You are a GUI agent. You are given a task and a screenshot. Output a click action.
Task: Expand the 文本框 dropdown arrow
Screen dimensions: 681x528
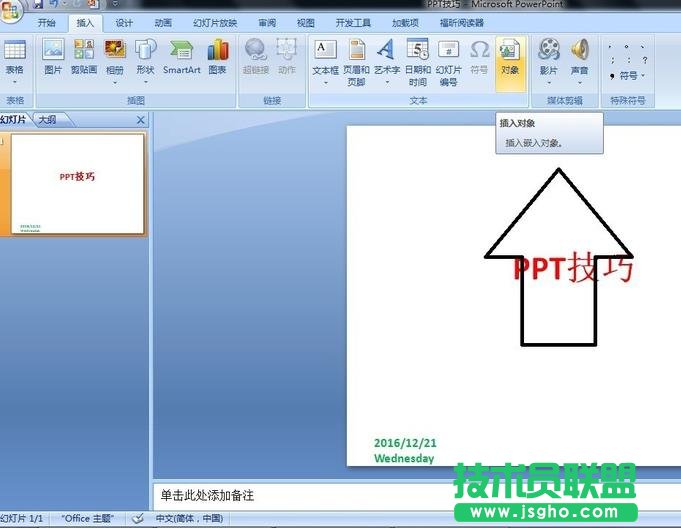tap(325, 82)
